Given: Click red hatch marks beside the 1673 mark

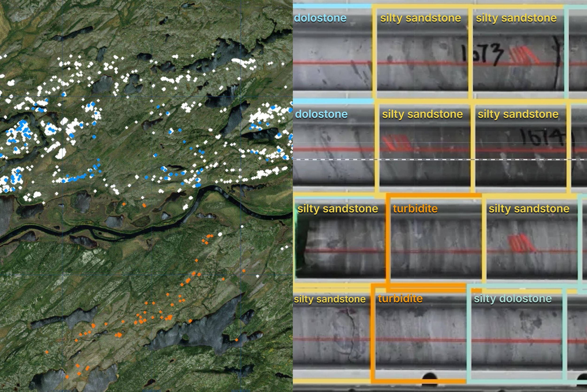Looking at the screenshot, I should 524,54.
